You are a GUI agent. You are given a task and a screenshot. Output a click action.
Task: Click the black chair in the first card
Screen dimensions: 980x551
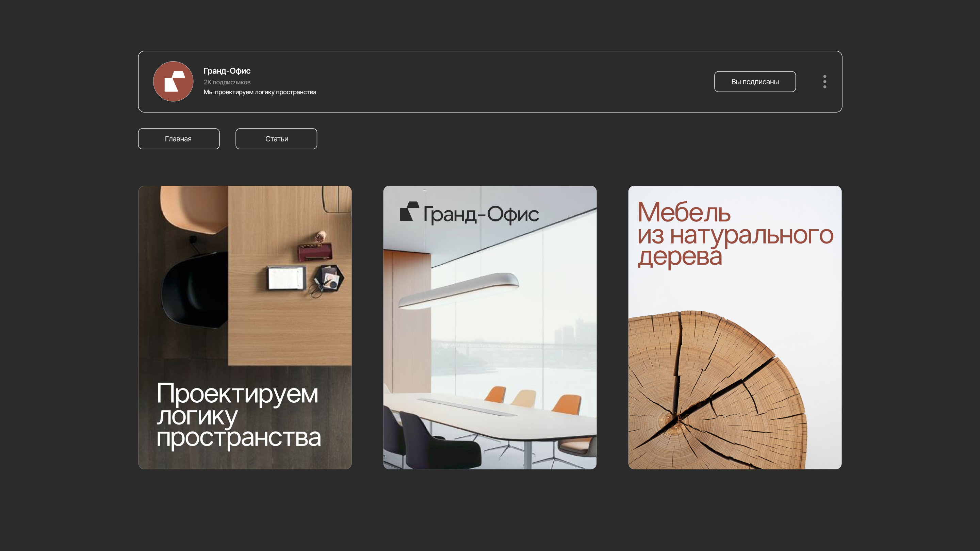[195, 289]
